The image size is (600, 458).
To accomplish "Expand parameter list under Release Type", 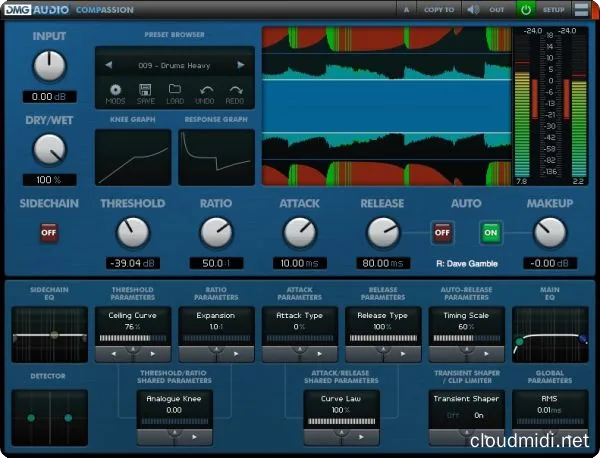I will (x=383, y=350).
